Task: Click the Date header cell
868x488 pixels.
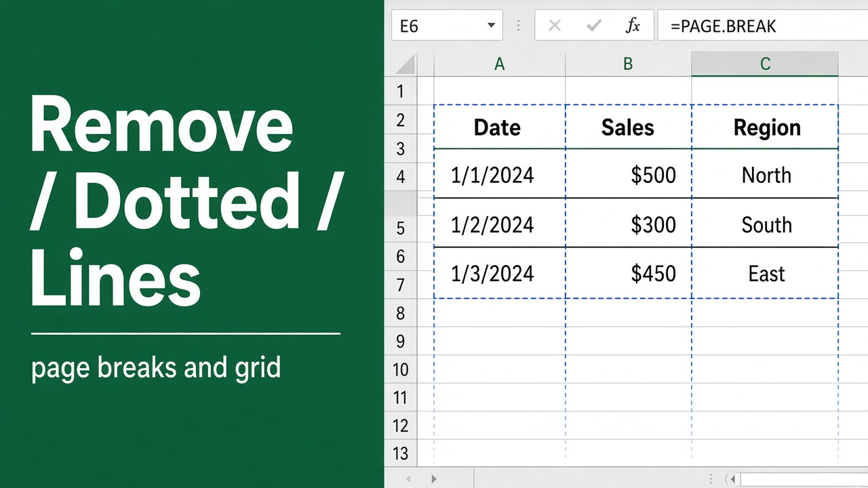Action: pyautogui.click(x=500, y=127)
